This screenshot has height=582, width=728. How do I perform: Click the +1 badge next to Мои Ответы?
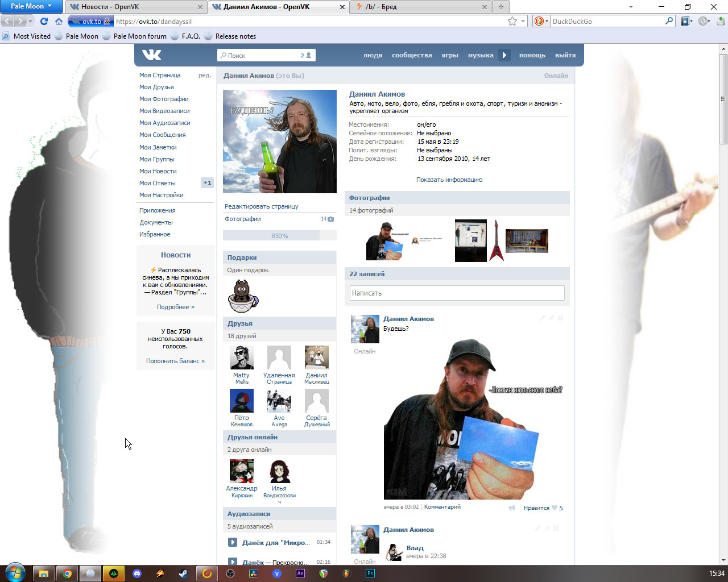click(207, 183)
